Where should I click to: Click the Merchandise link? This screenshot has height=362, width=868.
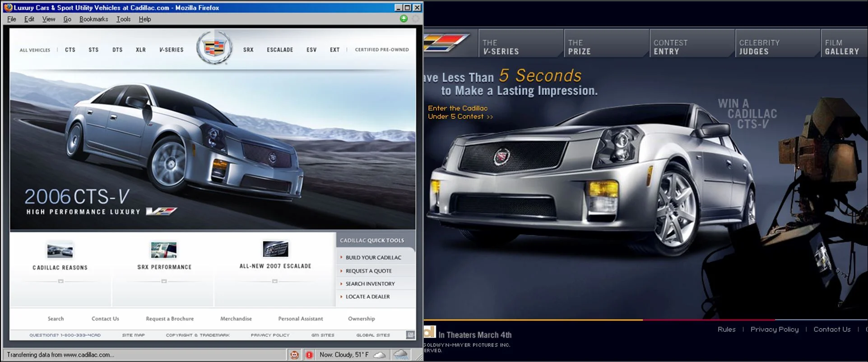point(236,319)
